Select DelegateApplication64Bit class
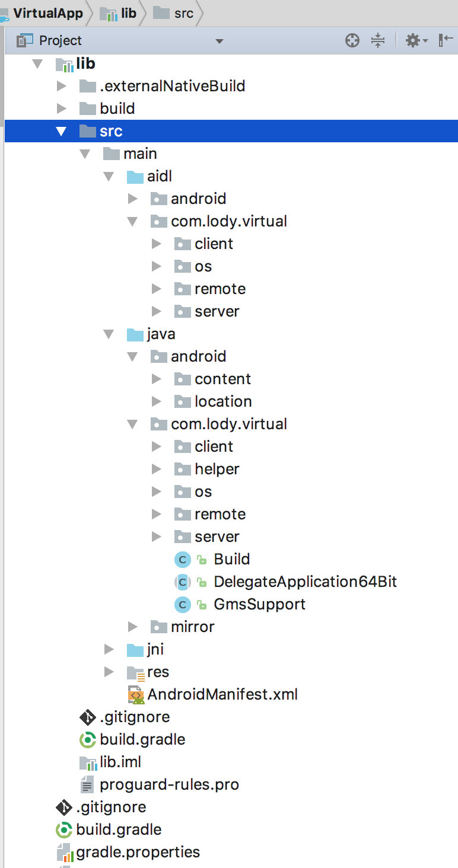 [x=305, y=582]
